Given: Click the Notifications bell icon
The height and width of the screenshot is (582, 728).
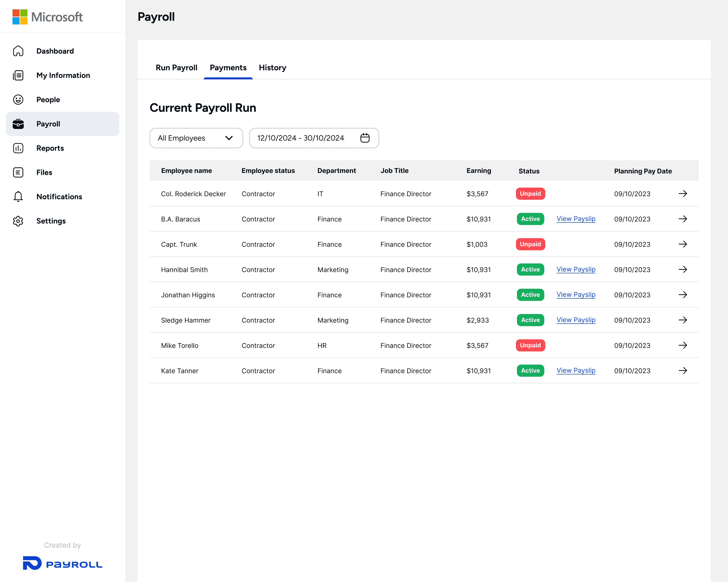Looking at the screenshot, I should [18, 197].
